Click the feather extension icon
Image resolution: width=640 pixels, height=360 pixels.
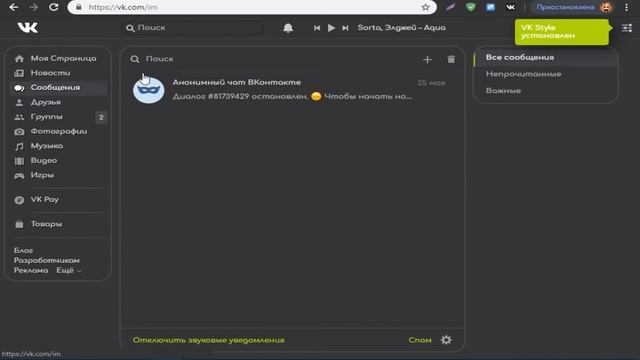click(x=450, y=7)
